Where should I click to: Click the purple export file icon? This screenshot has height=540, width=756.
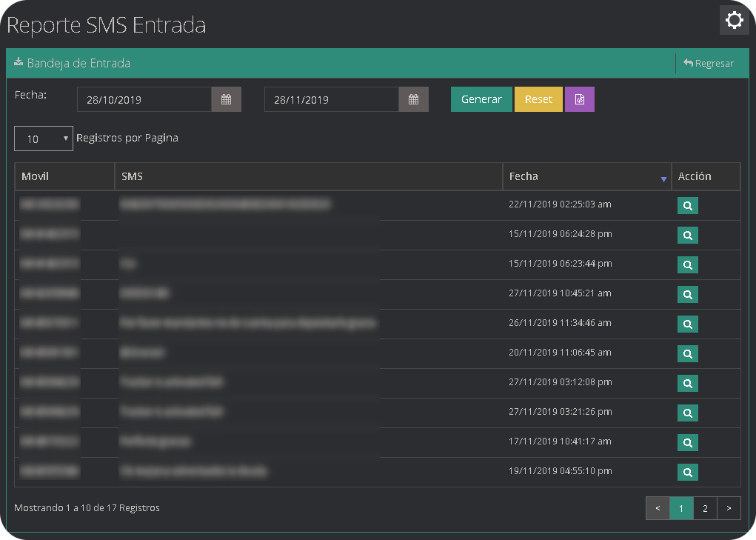pos(580,100)
